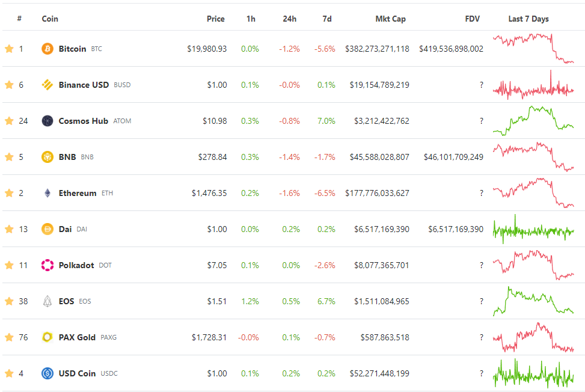Open Dai's 7-day sparkline chart
Image resolution: width=585 pixels, height=392 pixels.
(533, 229)
